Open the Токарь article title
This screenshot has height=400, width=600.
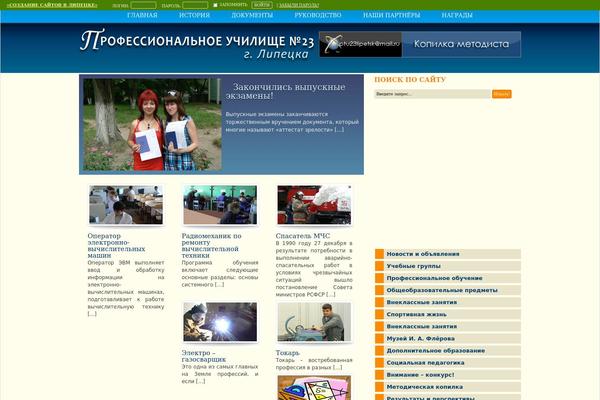pyautogui.click(x=287, y=353)
